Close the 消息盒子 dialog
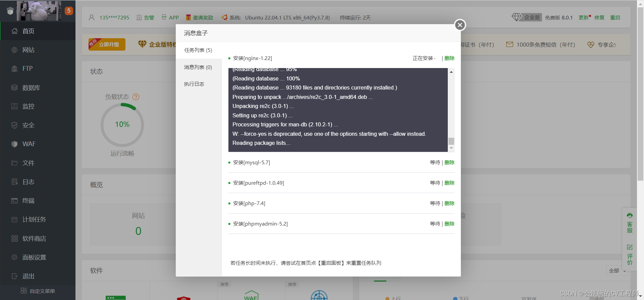 (x=460, y=25)
